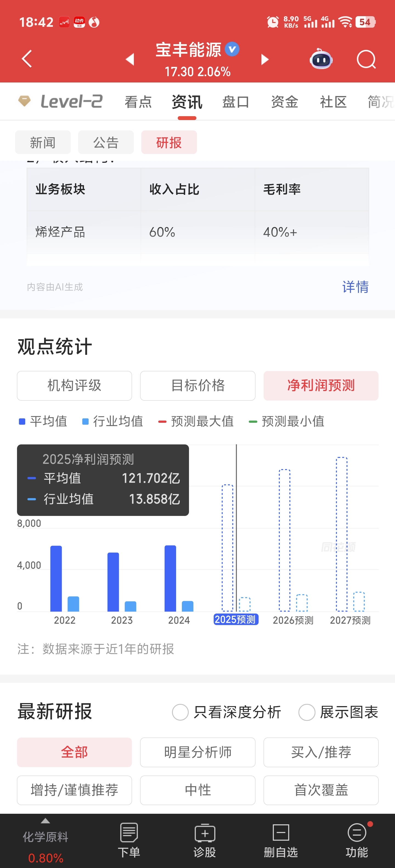
Task: Toggle 预测最大值 legend marker
Action: click(162, 421)
